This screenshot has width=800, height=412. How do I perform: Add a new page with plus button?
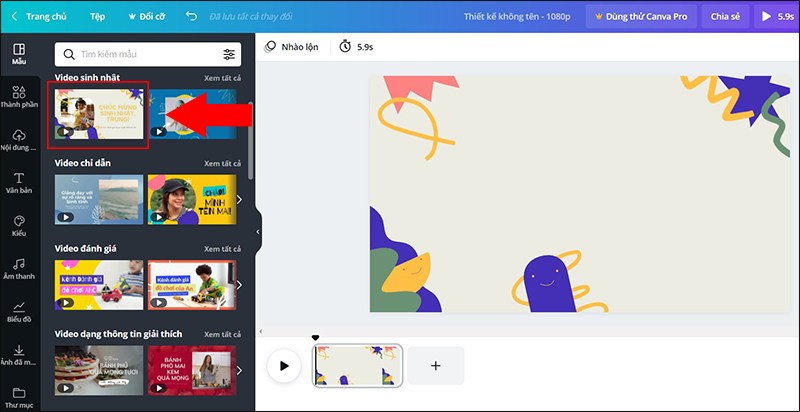pos(436,366)
